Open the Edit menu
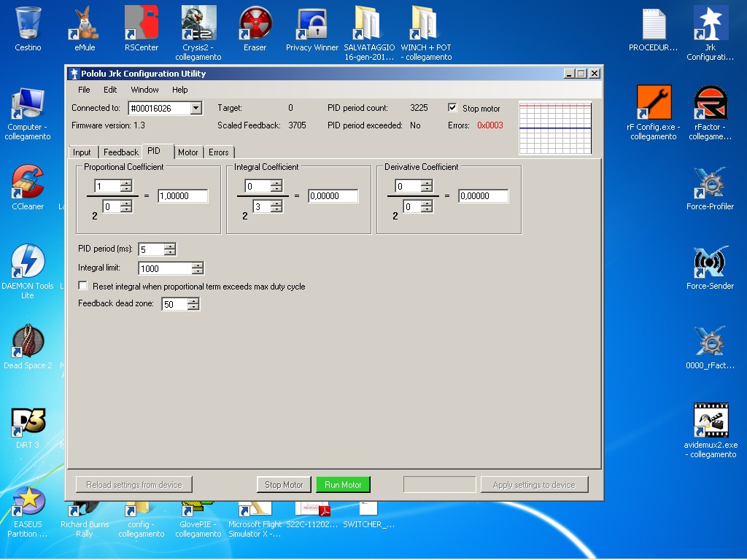 pyautogui.click(x=110, y=90)
